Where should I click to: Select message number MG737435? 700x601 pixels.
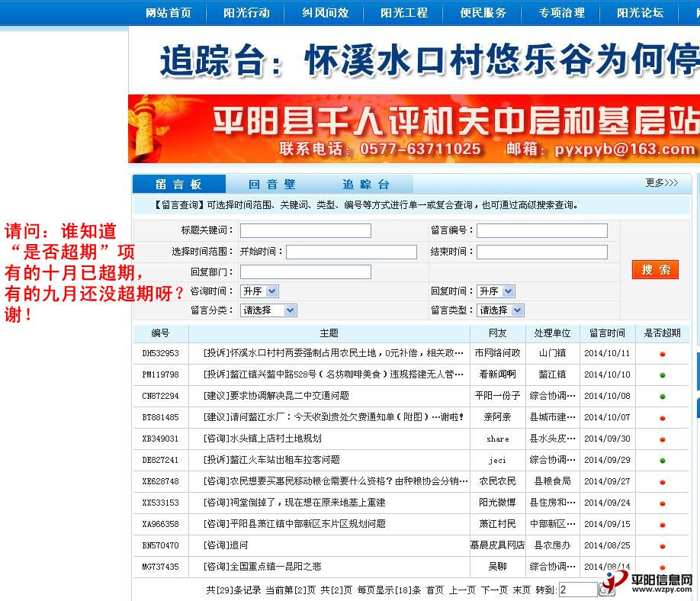pos(160,567)
